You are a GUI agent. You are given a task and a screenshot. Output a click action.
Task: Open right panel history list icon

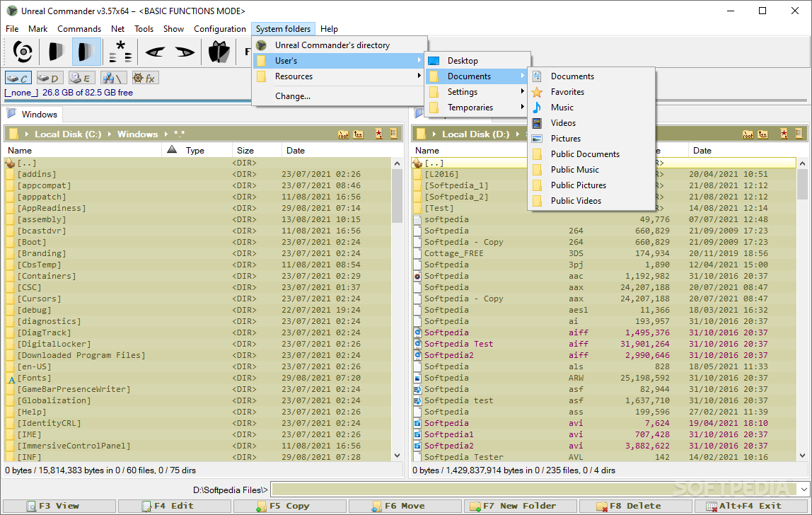(799, 134)
